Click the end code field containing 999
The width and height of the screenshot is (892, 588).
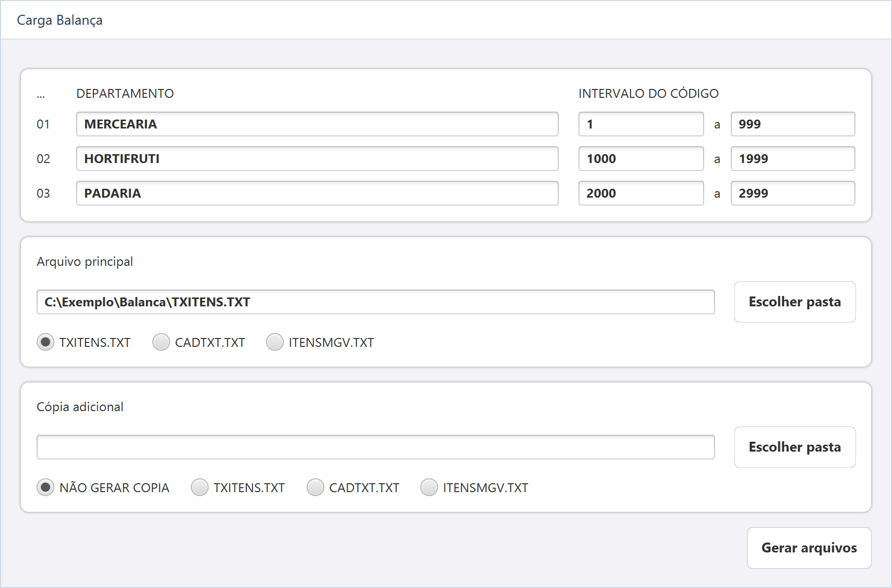pyautogui.click(x=793, y=124)
